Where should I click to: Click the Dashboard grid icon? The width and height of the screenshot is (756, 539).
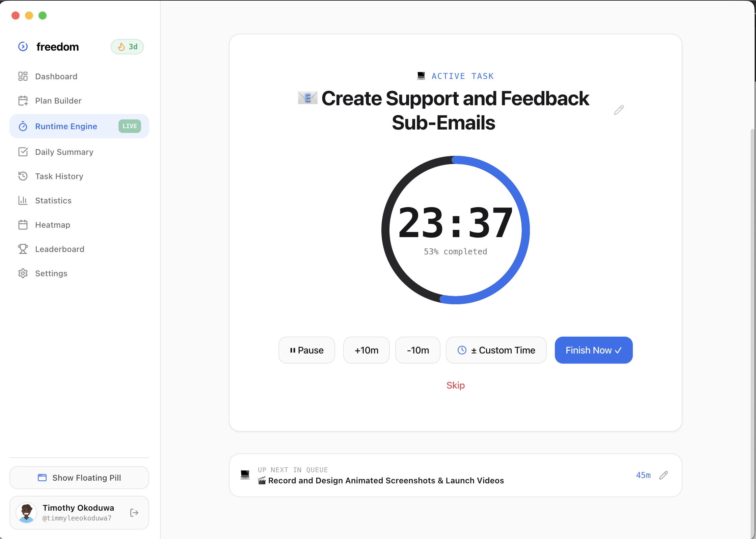23,76
